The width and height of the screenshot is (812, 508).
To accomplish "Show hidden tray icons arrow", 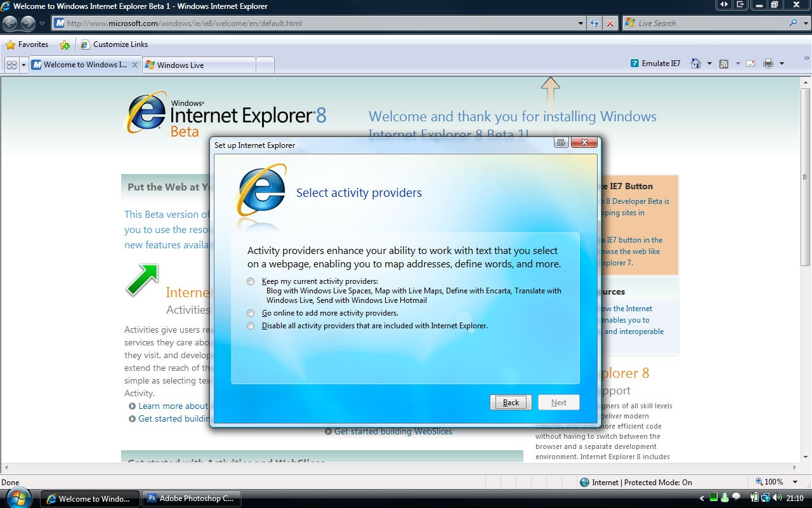I will coord(702,498).
